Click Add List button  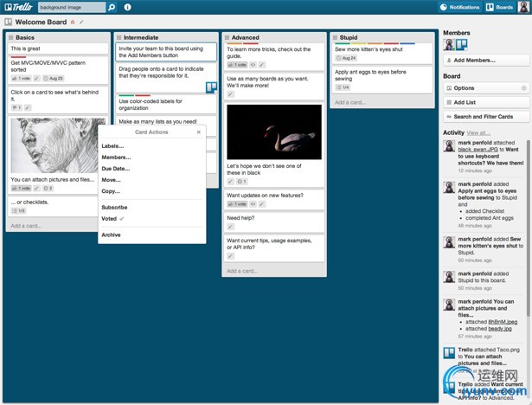coord(486,102)
